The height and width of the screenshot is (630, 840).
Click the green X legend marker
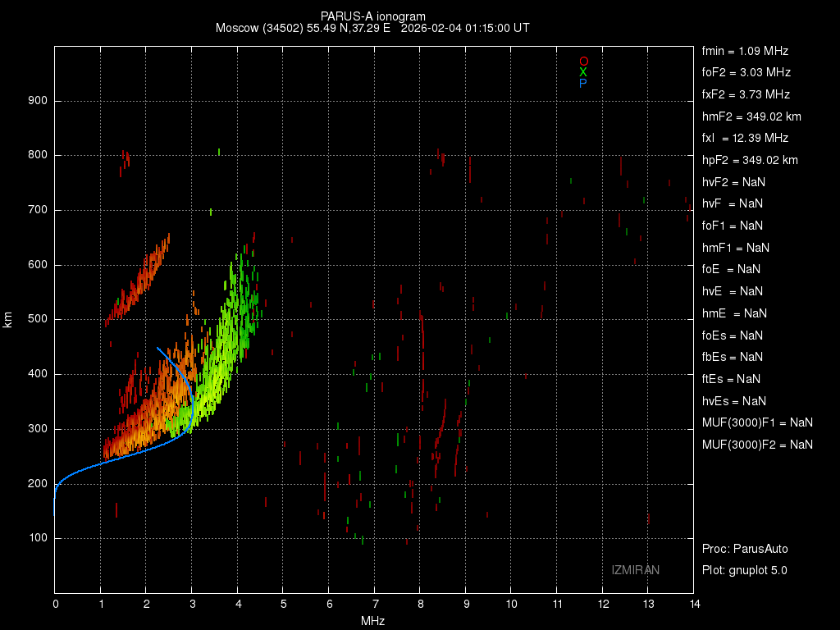tap(583, 72)
